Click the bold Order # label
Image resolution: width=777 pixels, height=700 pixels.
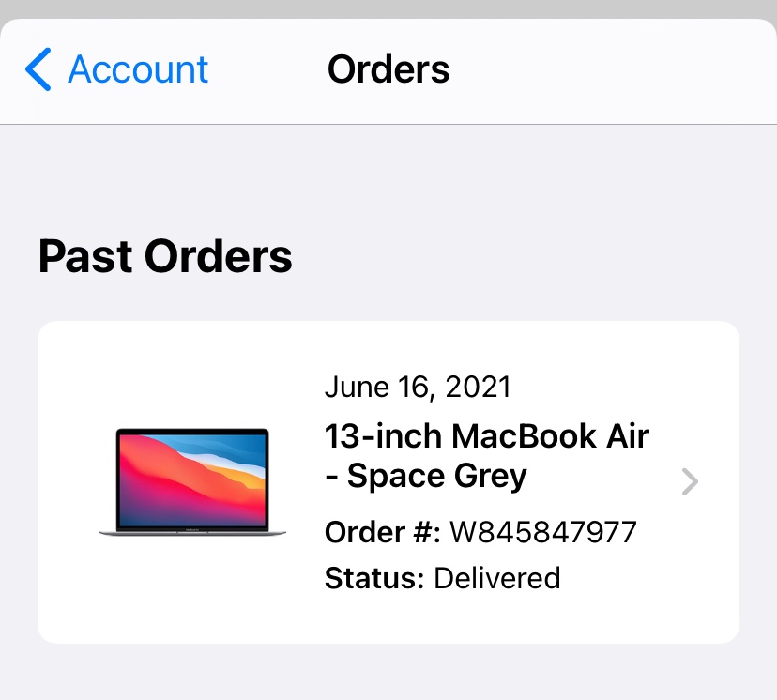click(383, 532)
